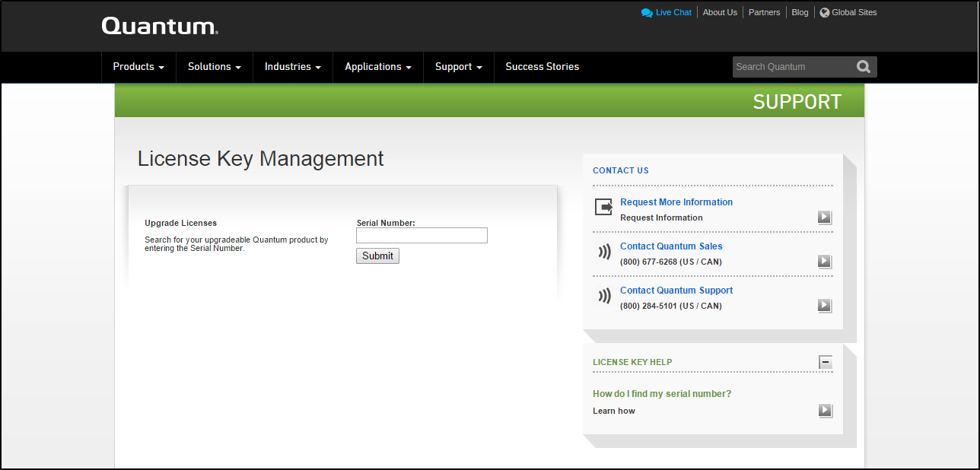This screenshot has height=470, width=980.
Task: Click the Global Sites globe icon
Action: 824,13
